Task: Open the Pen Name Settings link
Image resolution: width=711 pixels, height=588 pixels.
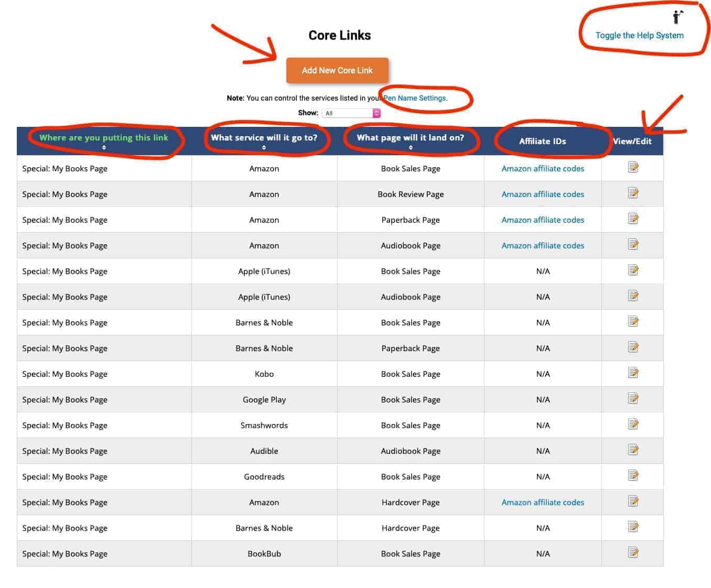Action: pyautogui.click(x=415, y=98)
